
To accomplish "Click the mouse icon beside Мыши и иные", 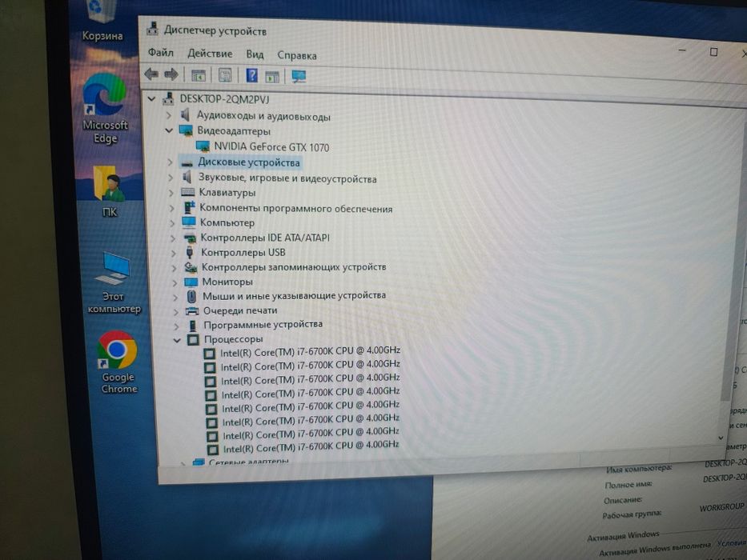I will click(x=191, y=297).
